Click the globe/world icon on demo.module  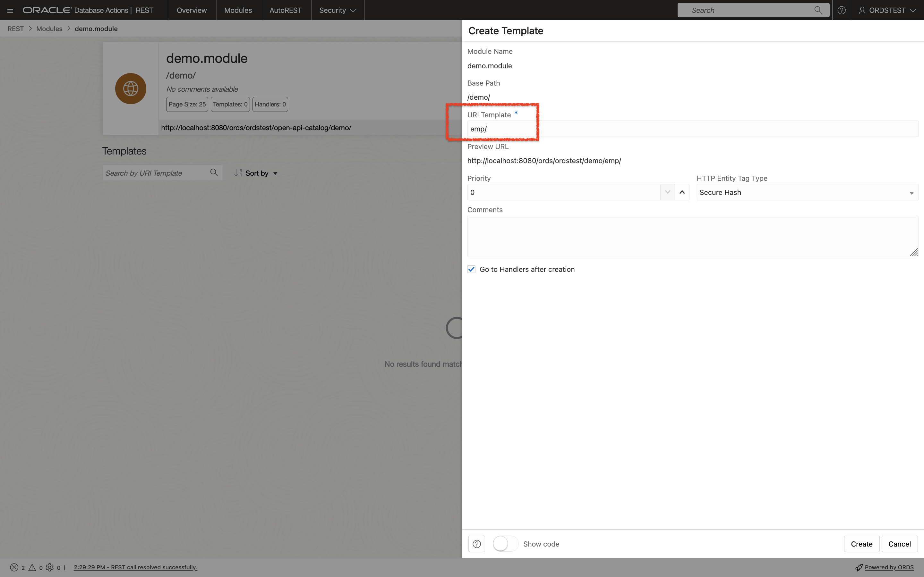pos(130,88)
